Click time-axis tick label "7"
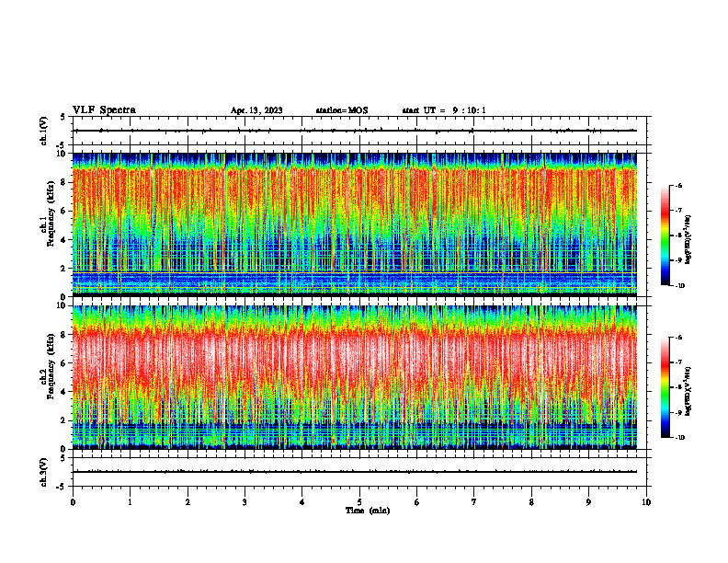Screen dimensions: 728x563 [x=474, y=502]
